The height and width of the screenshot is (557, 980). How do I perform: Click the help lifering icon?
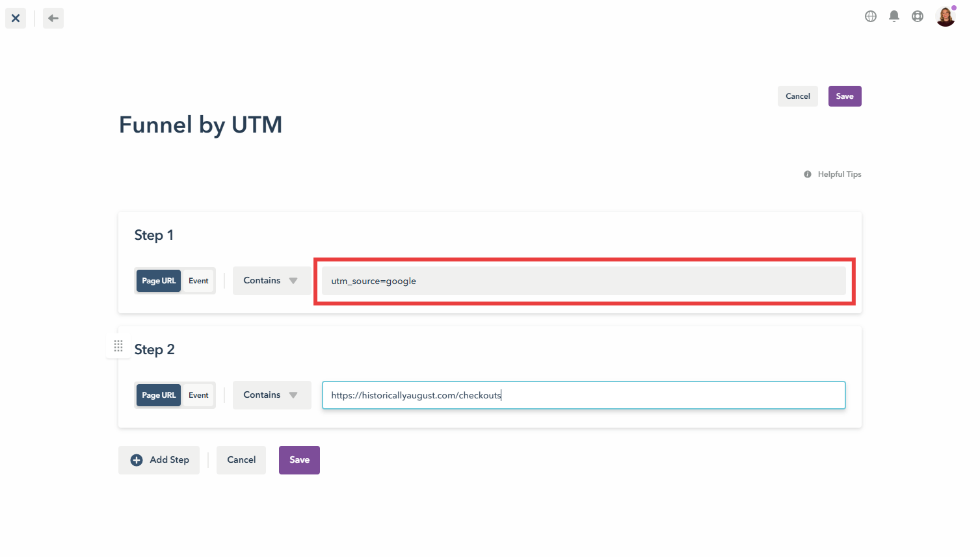(x=917, y=16)
